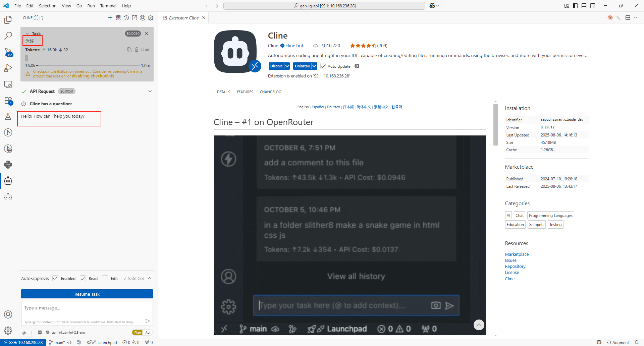
Task: Click the send message arrow icon
Action: click(148, 321)
